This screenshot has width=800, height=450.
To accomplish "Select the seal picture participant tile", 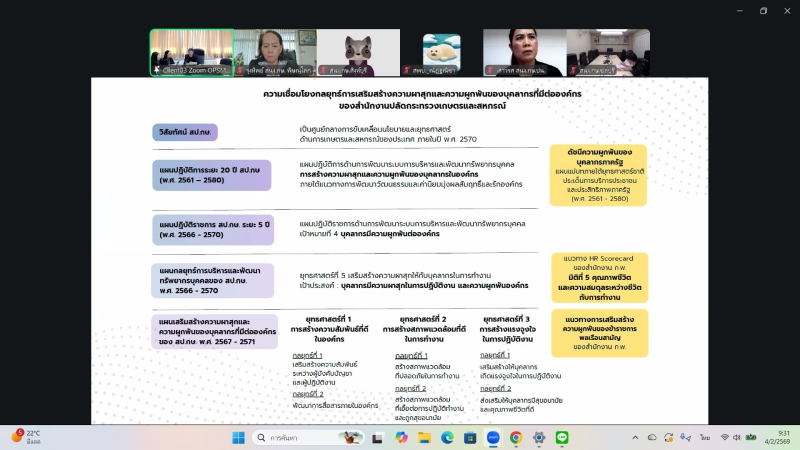I will 441,52.
